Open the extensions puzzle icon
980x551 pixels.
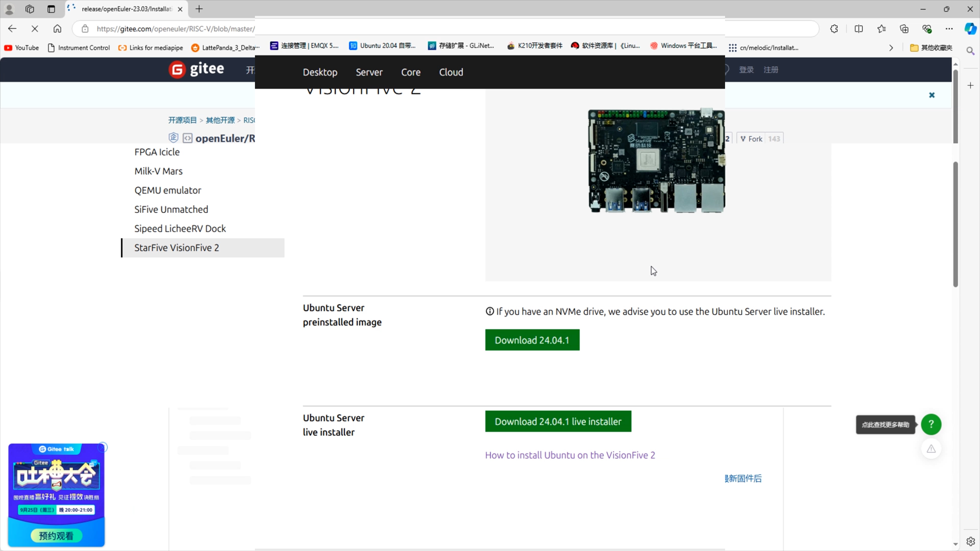click(834, 29)
